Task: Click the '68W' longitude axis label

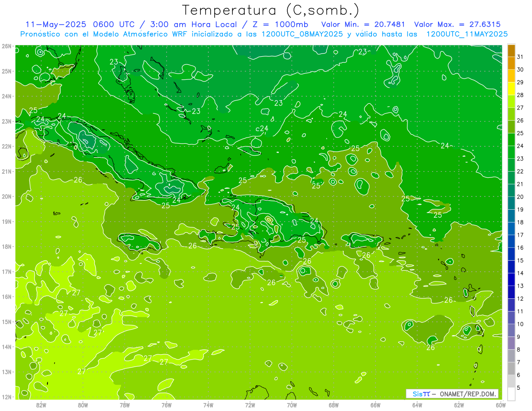Action: coord(333,405)
